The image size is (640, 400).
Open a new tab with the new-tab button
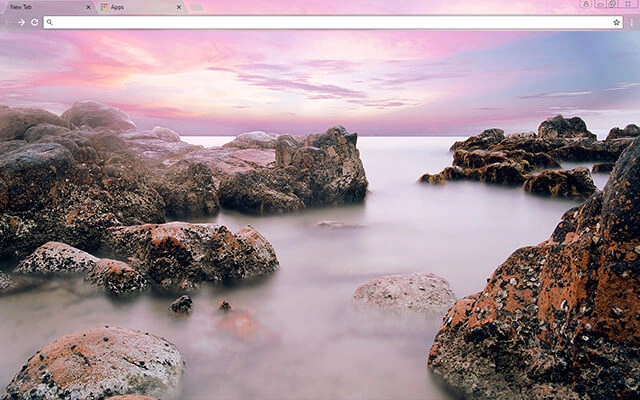197,7
